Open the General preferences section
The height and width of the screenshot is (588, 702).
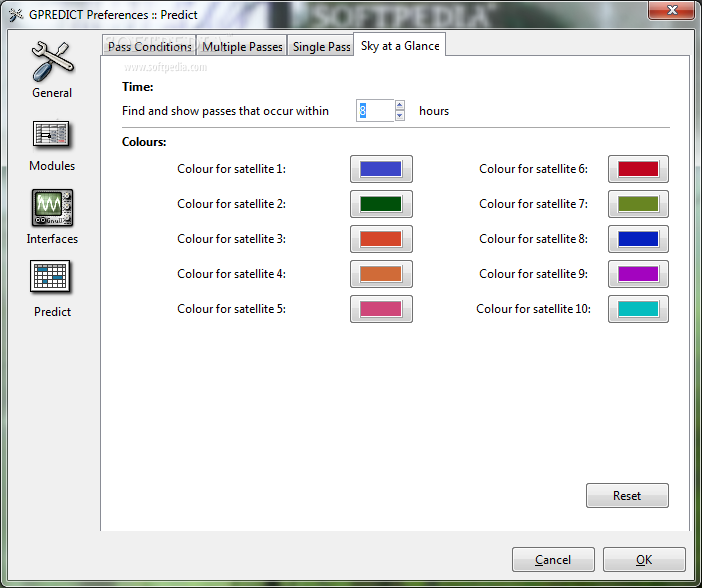(52, 70)
